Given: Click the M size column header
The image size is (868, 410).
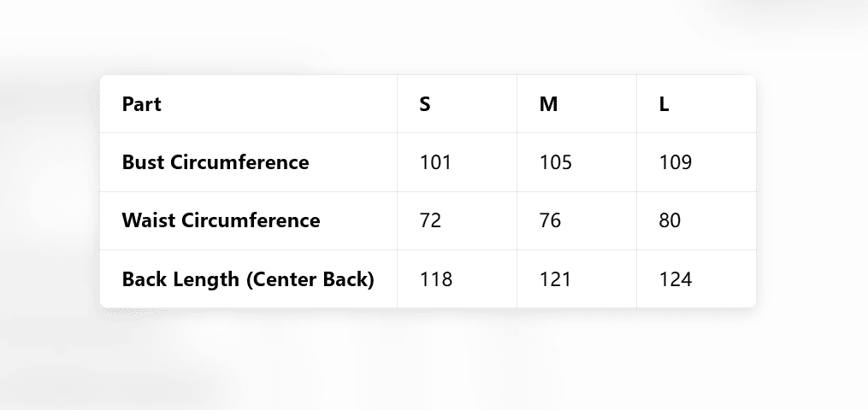Looking at the screenshot, I should (x=548, y=104).
